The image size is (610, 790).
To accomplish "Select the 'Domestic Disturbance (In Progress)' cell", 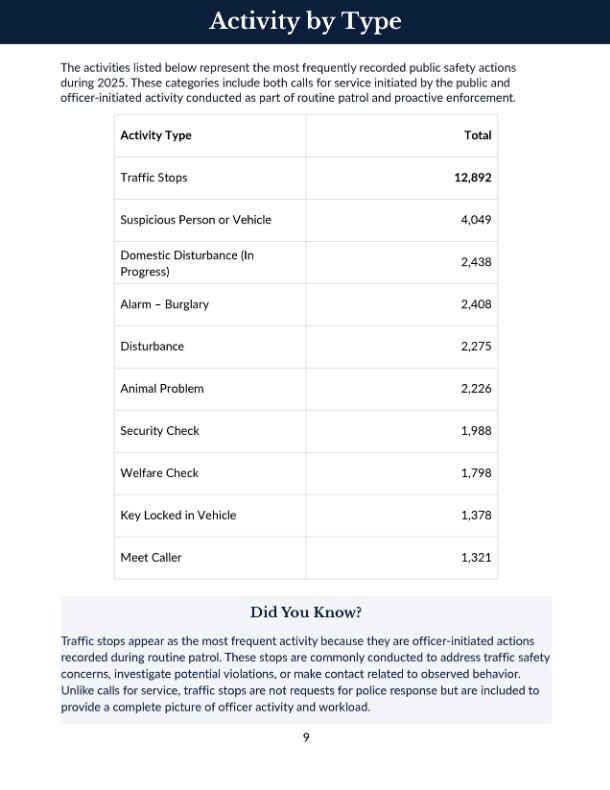I will click(x=187, y=263).
